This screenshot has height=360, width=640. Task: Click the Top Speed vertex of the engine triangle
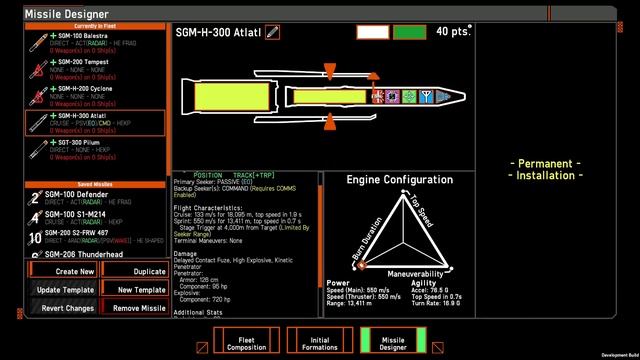[403, 191]
